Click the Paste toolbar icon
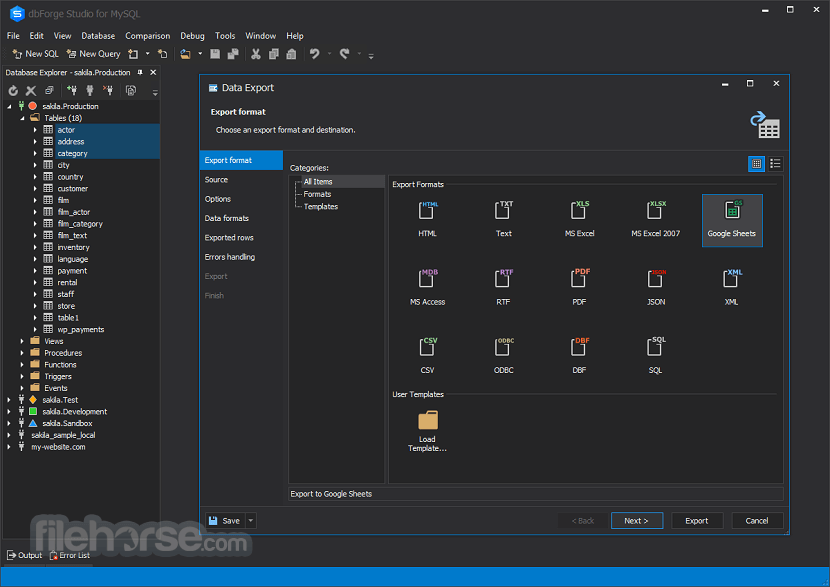This screenshot has width=830, height=587. point(291,54)
